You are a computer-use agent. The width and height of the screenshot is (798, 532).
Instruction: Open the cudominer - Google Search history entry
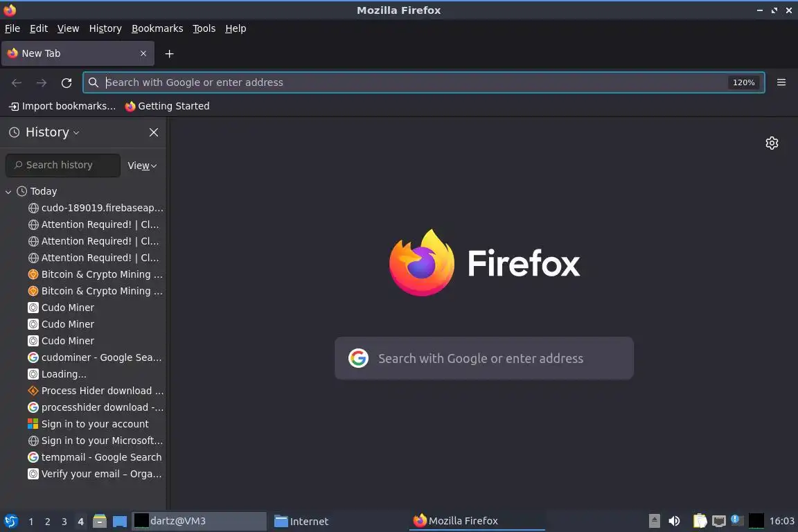pos(95,357)
